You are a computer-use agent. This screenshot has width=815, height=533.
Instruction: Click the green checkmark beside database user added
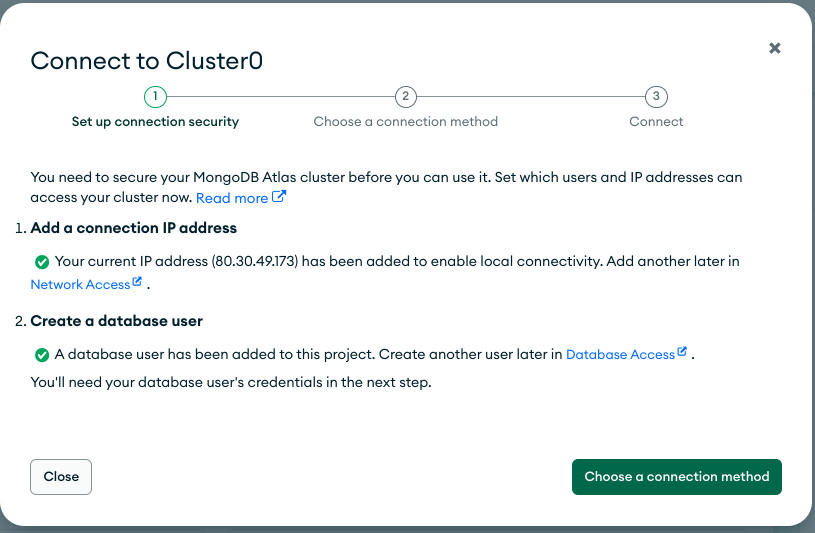[x=42, y=355]
